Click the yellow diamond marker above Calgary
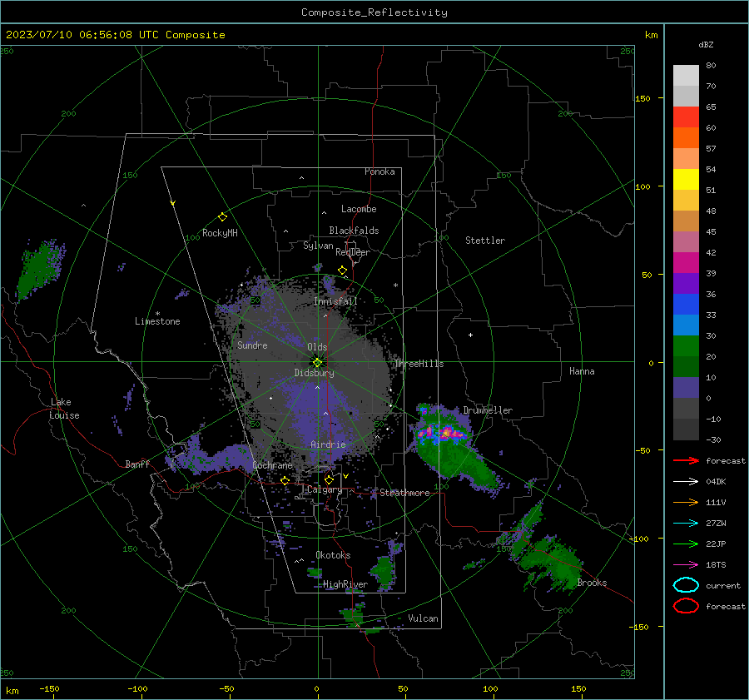The image size is (749, 700). pos(329,479)
